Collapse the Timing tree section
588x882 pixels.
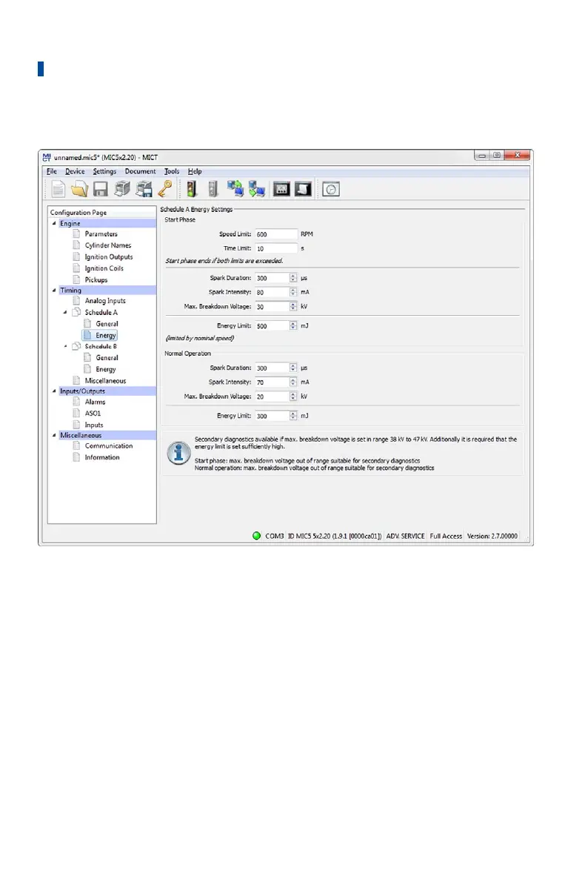(55, 291)
